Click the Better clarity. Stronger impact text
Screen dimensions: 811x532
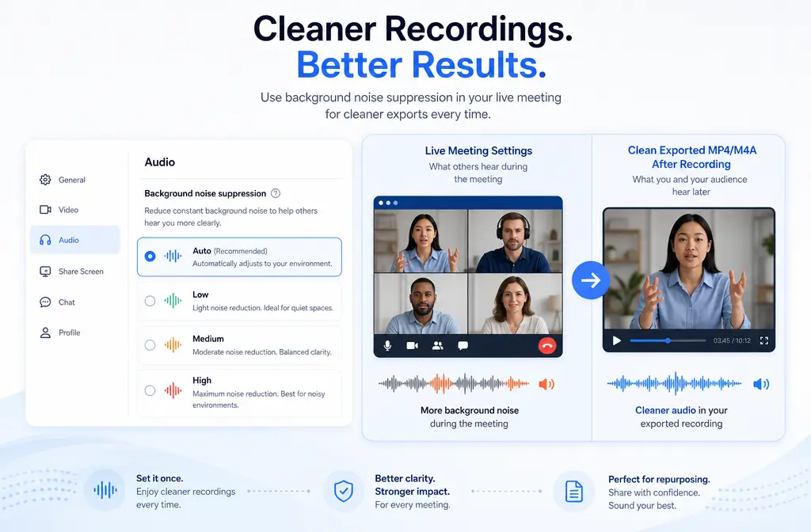pos(412,485)
